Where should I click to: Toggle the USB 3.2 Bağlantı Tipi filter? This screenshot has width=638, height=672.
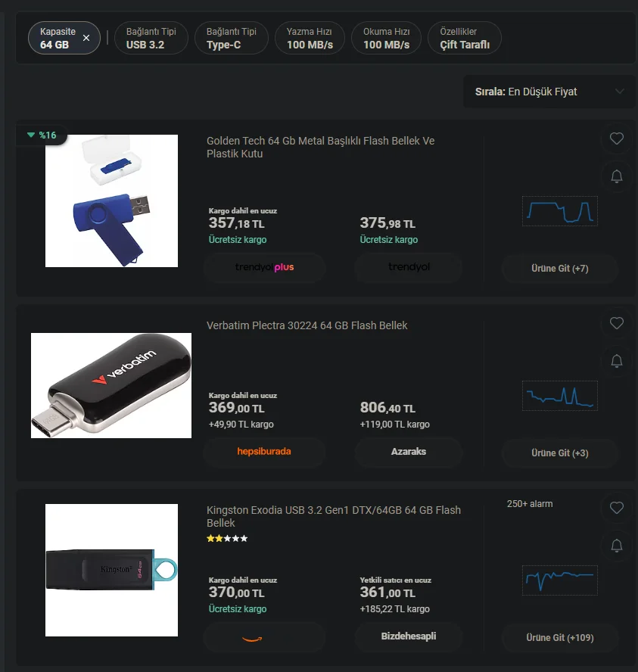pyautogui.click(x=151, y=38)
